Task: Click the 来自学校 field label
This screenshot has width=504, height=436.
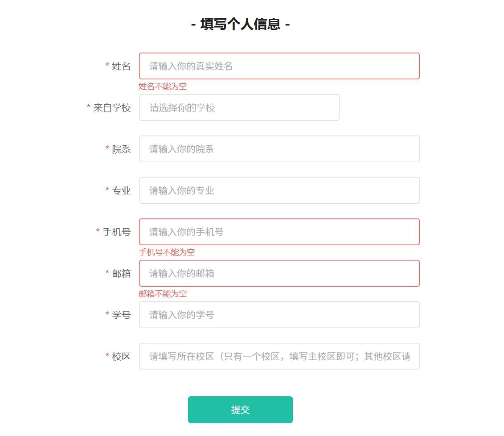Action: tap(112, 108)
